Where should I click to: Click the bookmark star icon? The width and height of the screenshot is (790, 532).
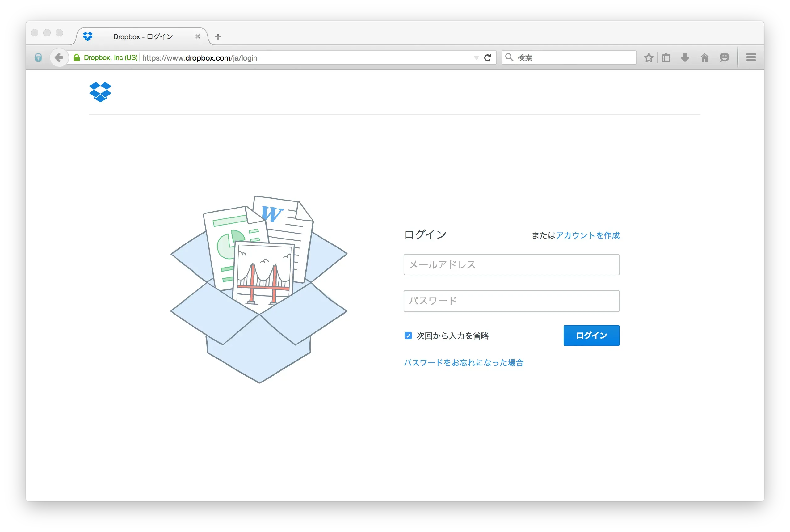[649, 57]
